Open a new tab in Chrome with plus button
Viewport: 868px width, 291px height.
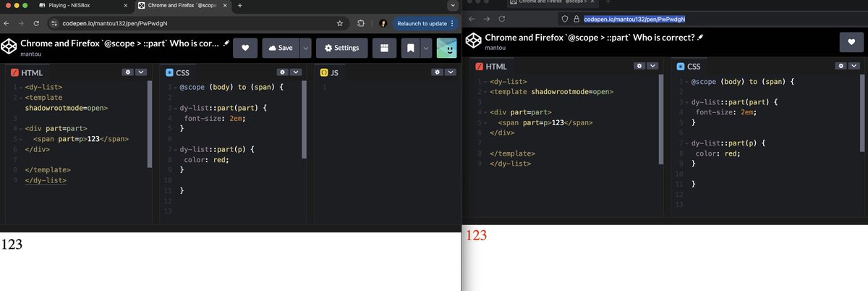pos(239,6)
